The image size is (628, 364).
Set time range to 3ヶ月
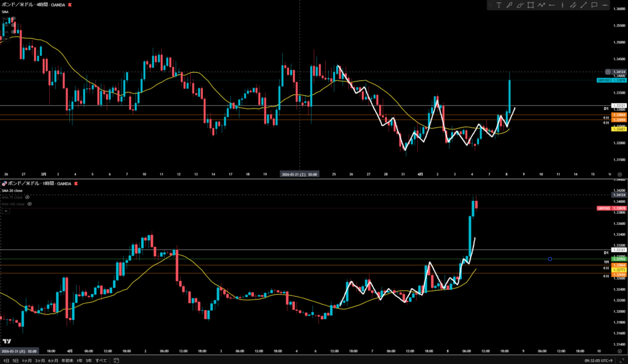point(39,360)
